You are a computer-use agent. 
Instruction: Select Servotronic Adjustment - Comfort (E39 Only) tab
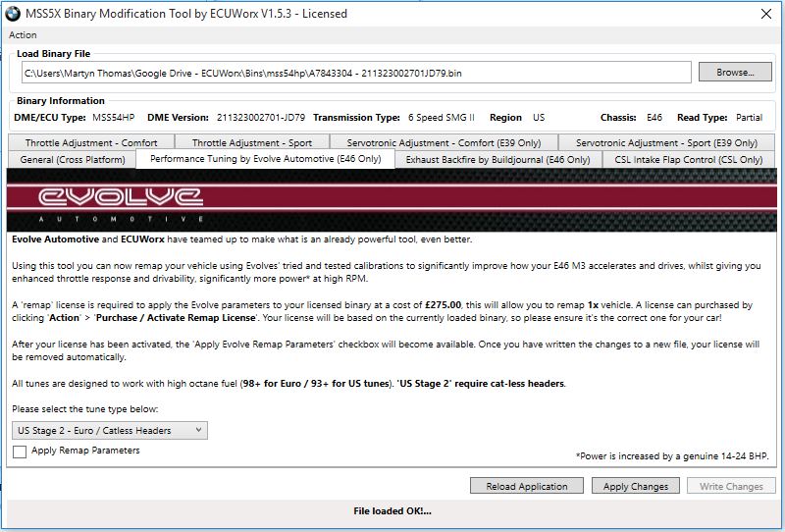(x=444, y=142)
